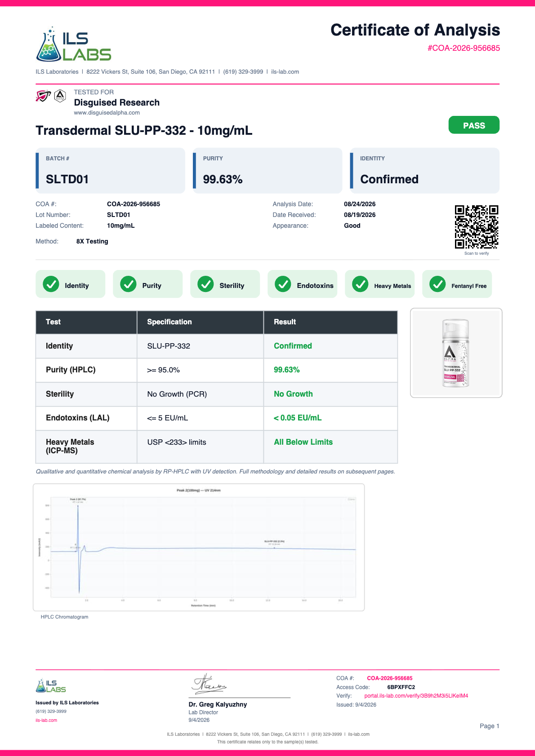Click the product bottle thumbnail image
This screenshot has width=535, height=756.
456,353
